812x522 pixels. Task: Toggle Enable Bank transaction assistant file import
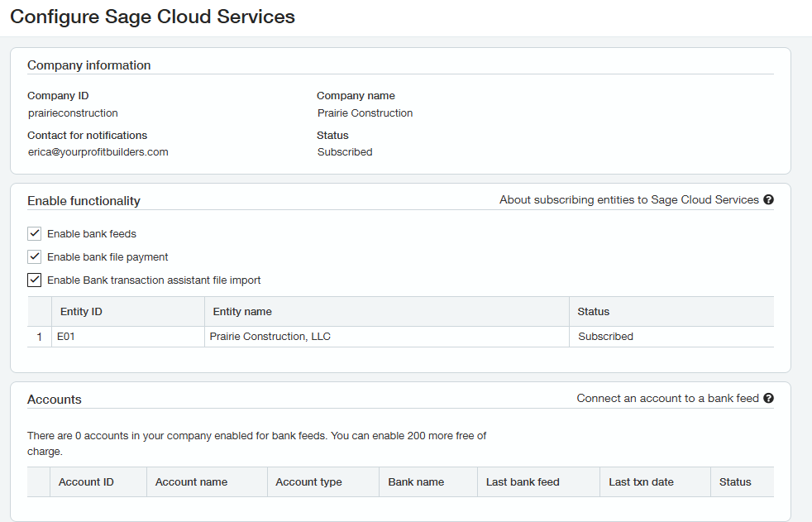tap(34, 280)
